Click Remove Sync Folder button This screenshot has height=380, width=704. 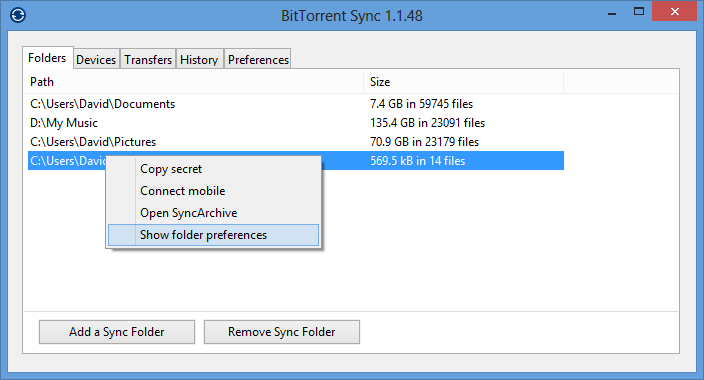click(x=282, y=332)
